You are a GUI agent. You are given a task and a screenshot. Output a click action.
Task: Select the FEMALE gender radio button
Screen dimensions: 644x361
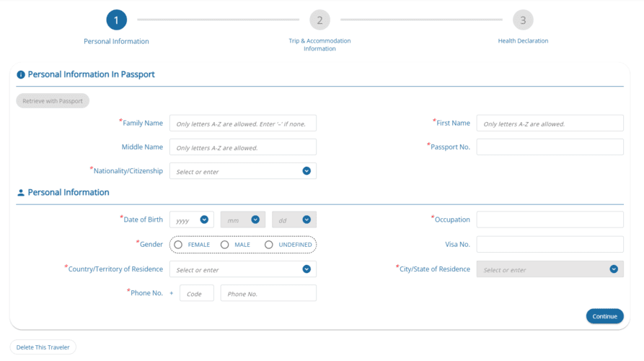178,245
